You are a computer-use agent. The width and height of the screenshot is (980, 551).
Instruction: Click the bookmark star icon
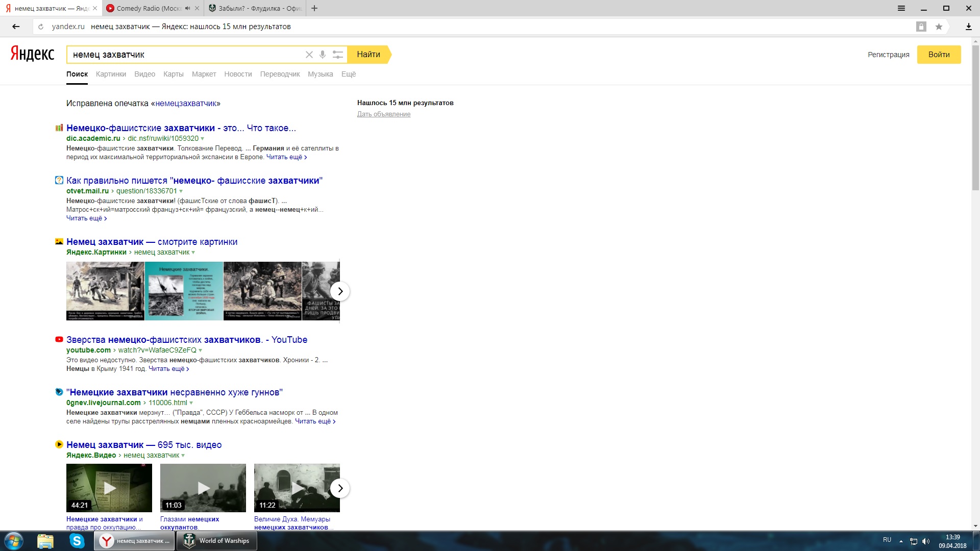pos(938,27)
